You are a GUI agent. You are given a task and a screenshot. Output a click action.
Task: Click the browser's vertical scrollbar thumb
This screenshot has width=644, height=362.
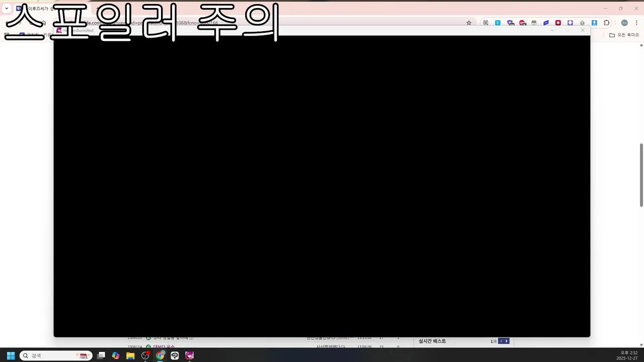[x=641, y=174]
